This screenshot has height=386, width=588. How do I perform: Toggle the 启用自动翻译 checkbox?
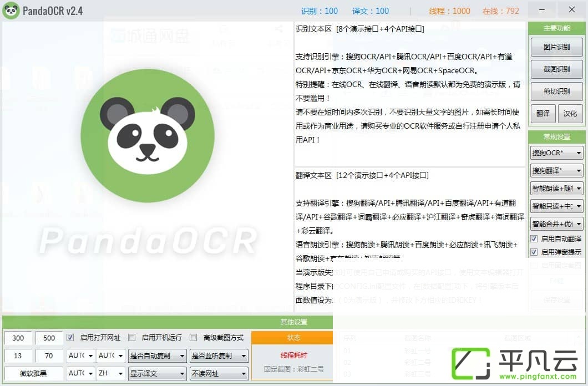(x=534, y=238)
